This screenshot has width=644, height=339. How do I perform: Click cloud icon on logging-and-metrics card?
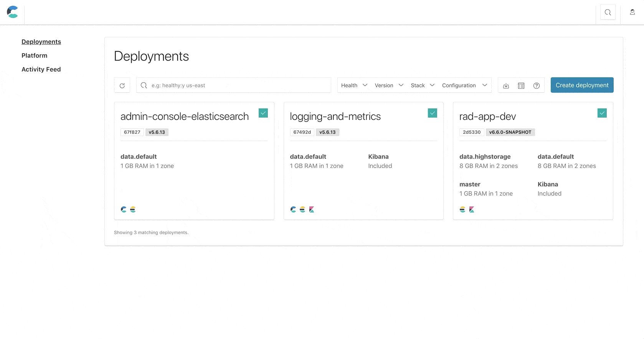(x=293, y=209)
